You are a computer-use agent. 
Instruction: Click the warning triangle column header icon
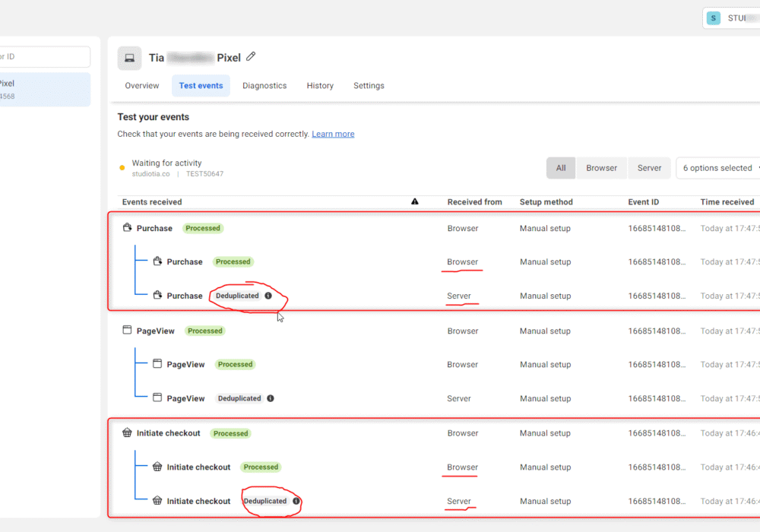(x=415, y=201)
